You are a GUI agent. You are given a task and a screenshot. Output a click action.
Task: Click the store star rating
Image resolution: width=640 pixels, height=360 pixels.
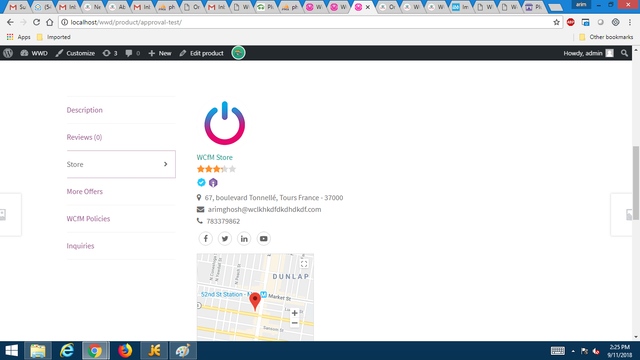tap(216, 169)
